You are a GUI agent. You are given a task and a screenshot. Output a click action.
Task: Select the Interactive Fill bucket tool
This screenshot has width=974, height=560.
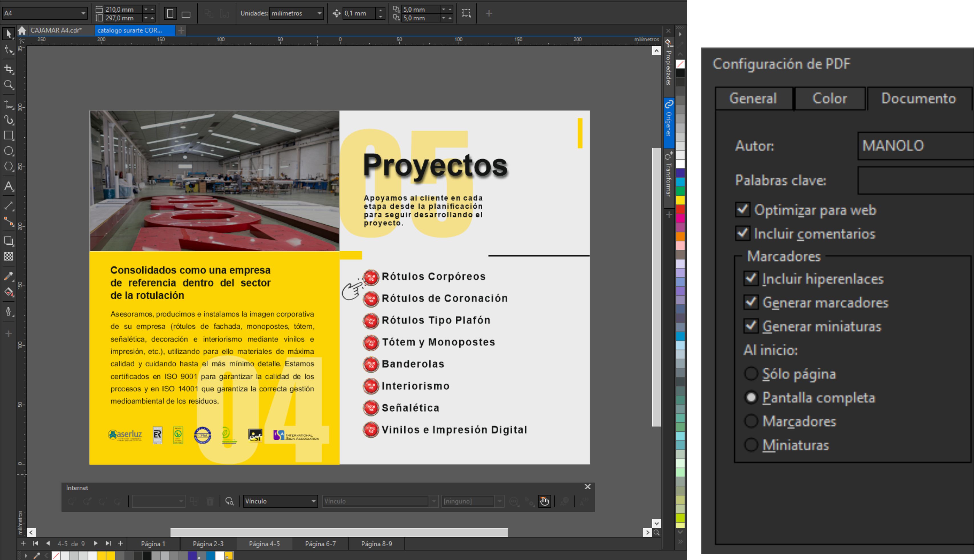tap(9, 292)
